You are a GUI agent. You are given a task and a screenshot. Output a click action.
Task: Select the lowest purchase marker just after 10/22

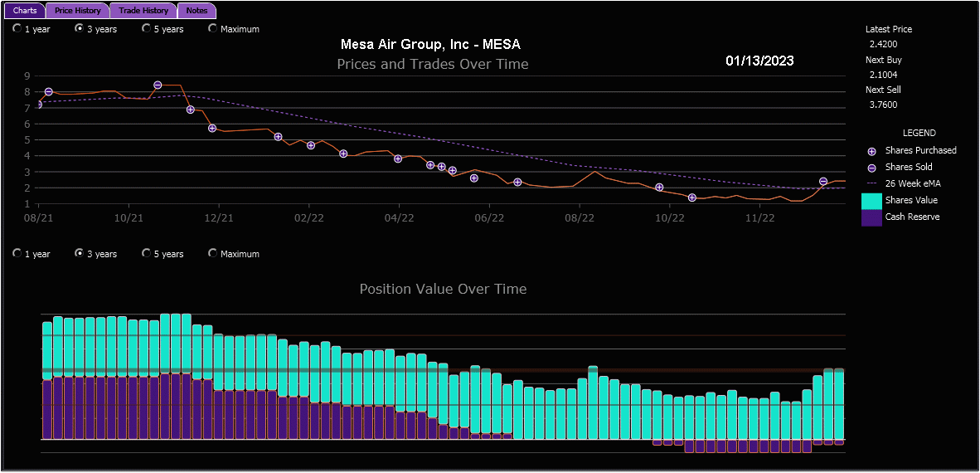click(x=691, y=197)
